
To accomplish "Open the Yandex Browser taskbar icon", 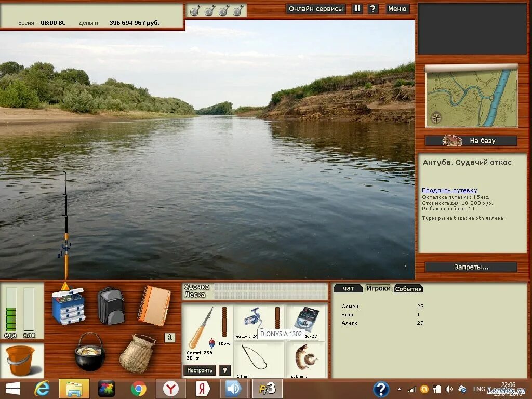I will point(170,389).
